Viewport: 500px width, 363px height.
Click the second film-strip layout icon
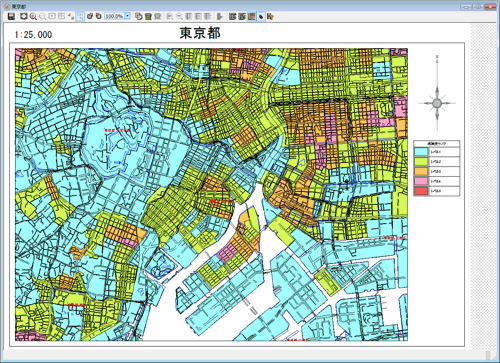coord(242,16)
